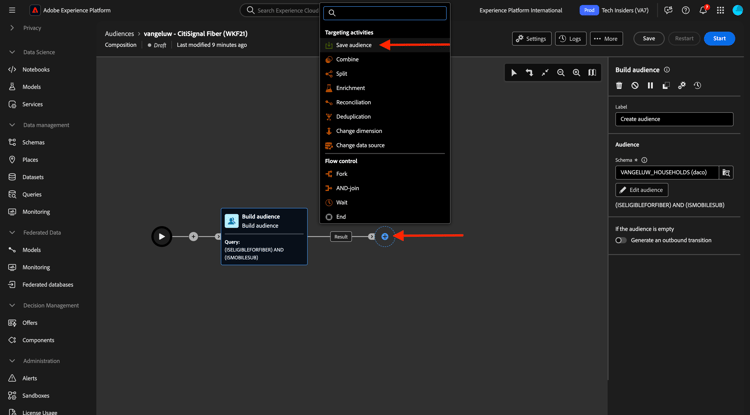
Task: Open the Logs button
Action: point(571,39)
